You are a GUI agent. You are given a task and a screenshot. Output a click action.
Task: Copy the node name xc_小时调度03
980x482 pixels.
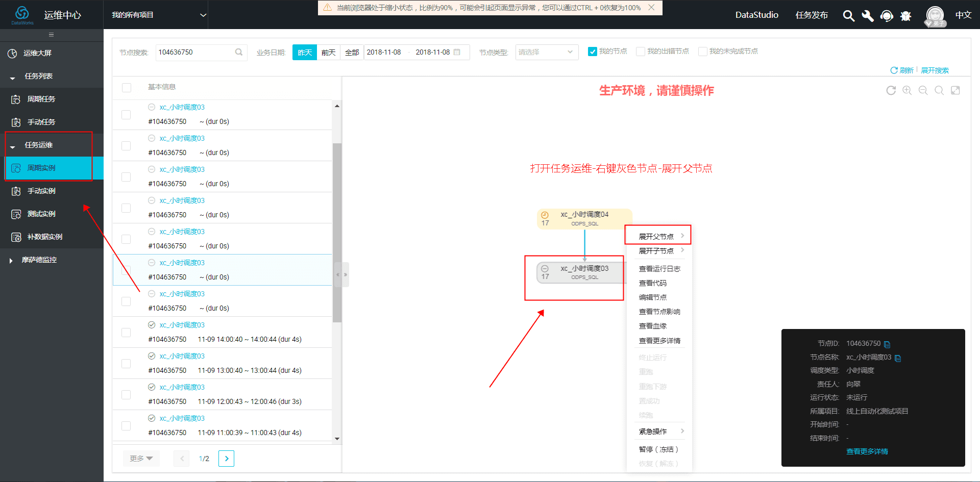click(898, 358)
